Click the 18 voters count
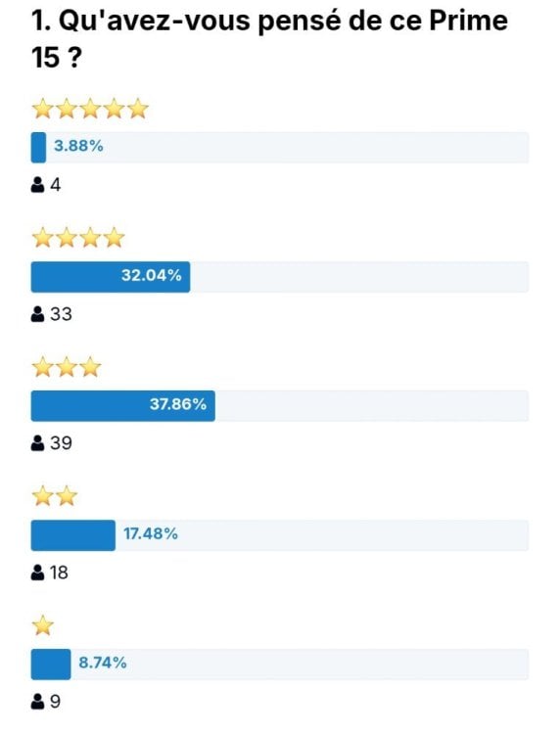This screenshot has height=734, width=560. (x=59, y=573)
